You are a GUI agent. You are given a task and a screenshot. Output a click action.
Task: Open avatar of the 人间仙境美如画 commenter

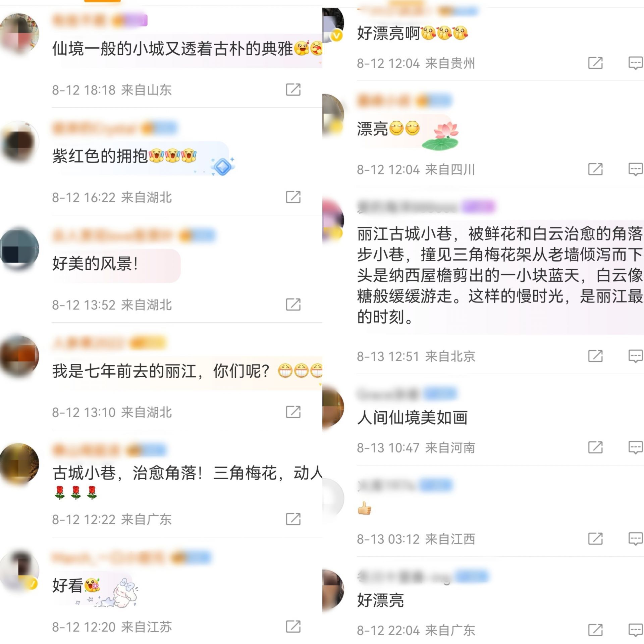tap(333, 407)
